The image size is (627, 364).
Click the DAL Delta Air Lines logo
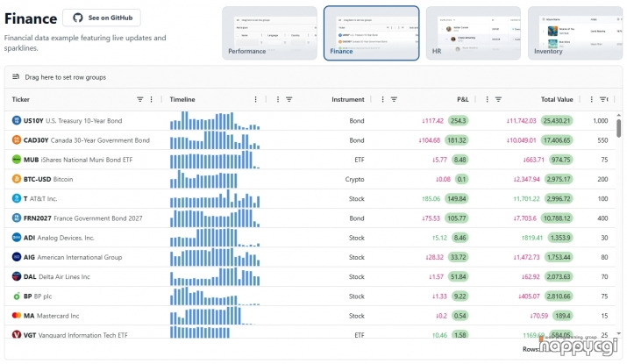(17, 276)
